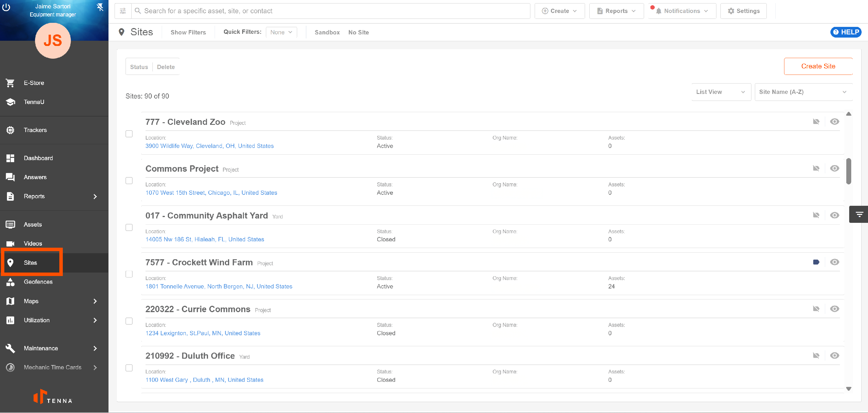Open the 1070 West 15th Street address link
Image resolution: width=868 pixels, height=413 pixels.
(x=211, y=192)
